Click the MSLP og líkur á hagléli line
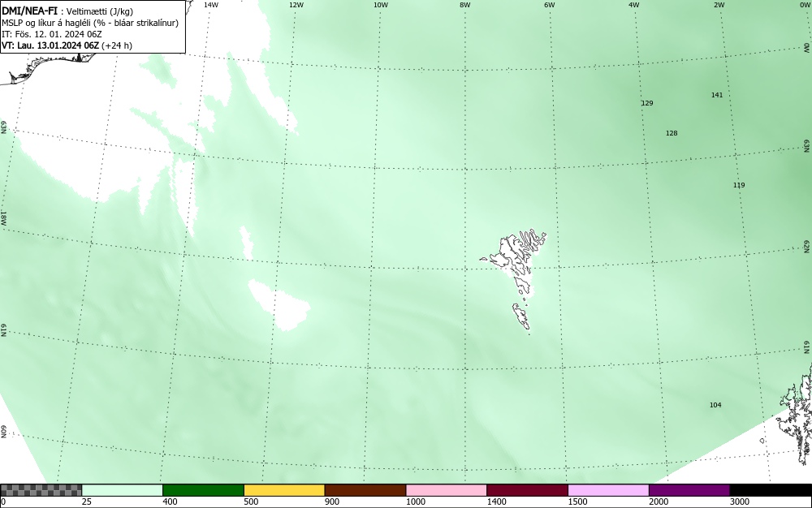This screenshot has width=812, height=508. (90, 23)
